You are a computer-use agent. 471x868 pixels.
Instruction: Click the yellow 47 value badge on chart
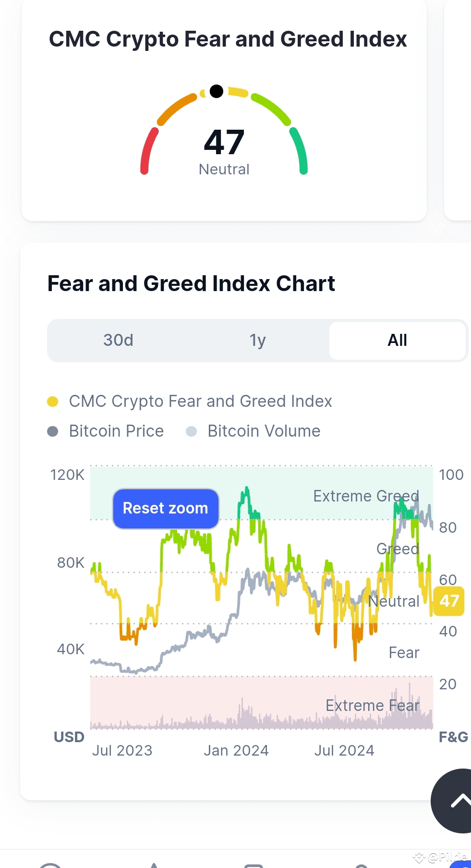pyautogui.click(x=449, y=601)
